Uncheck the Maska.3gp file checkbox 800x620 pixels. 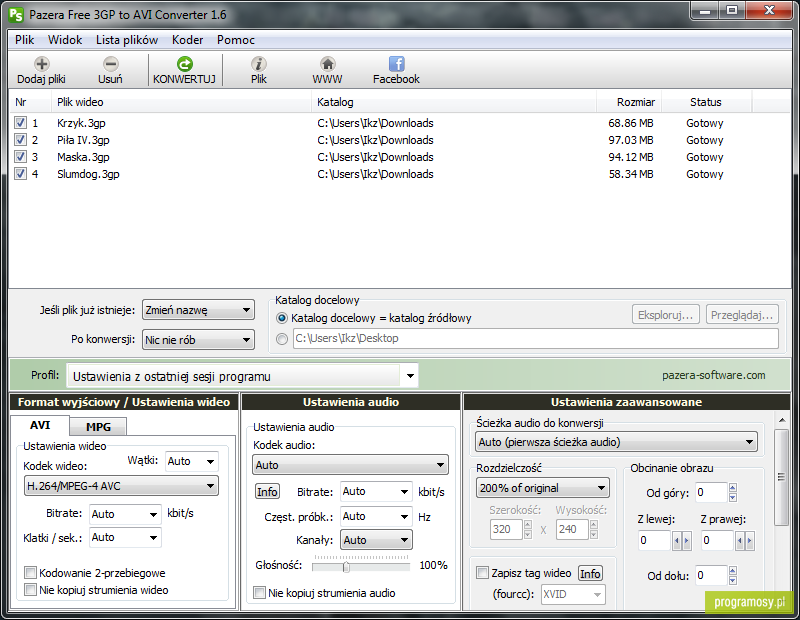pos(20,157)
